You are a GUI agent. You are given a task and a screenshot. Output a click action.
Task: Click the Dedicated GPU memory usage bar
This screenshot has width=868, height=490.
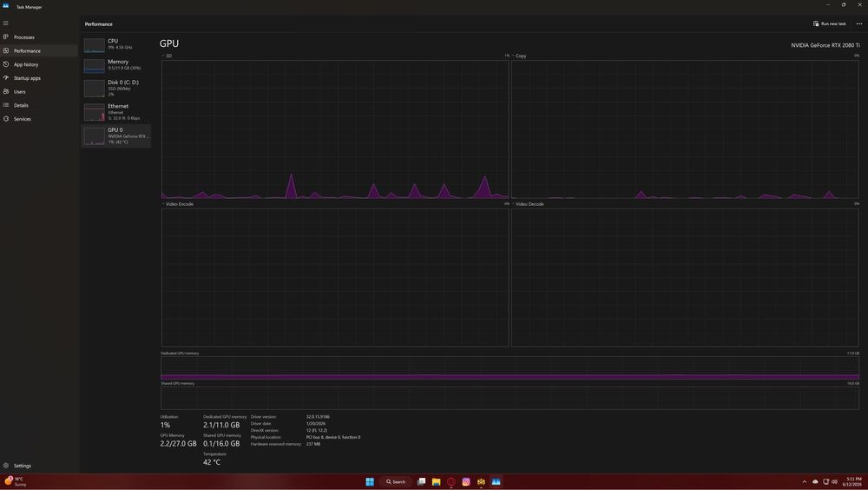[x=510, y=368]
